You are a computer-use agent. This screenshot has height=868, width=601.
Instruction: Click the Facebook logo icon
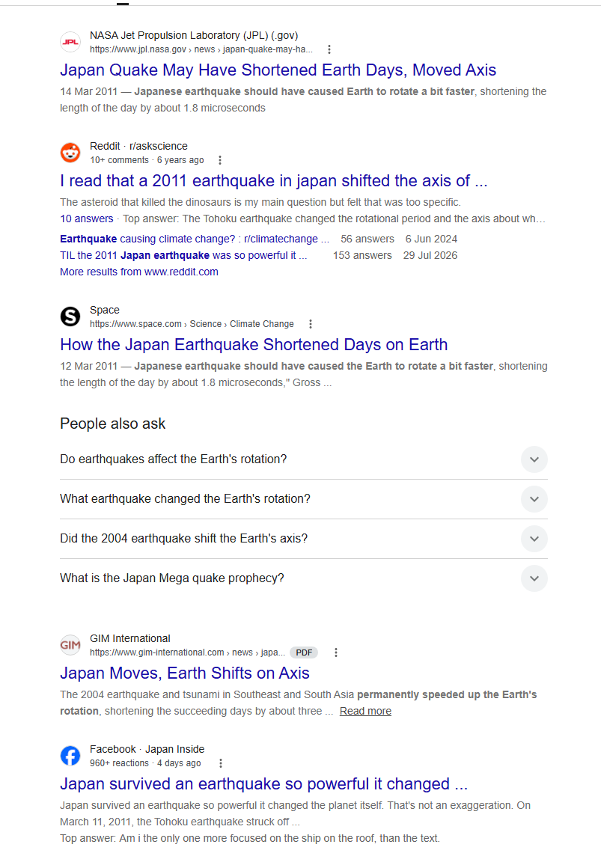click(x=70, y=756)
